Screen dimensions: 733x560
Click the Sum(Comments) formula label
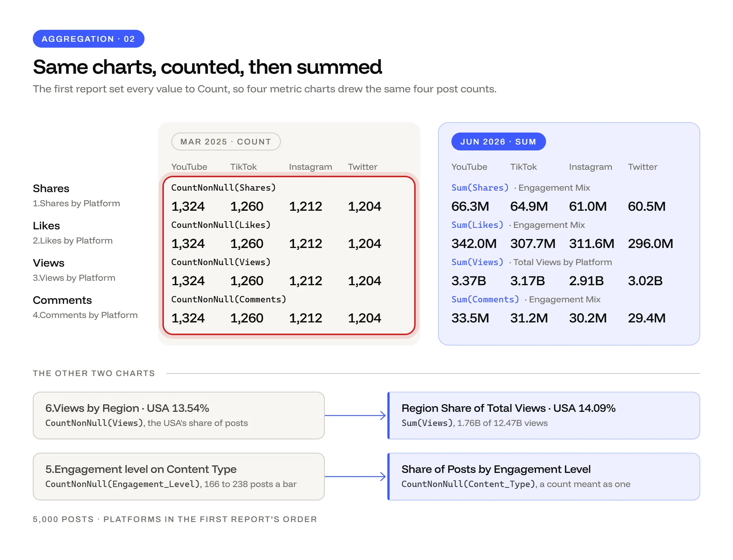tap(485, 299)
